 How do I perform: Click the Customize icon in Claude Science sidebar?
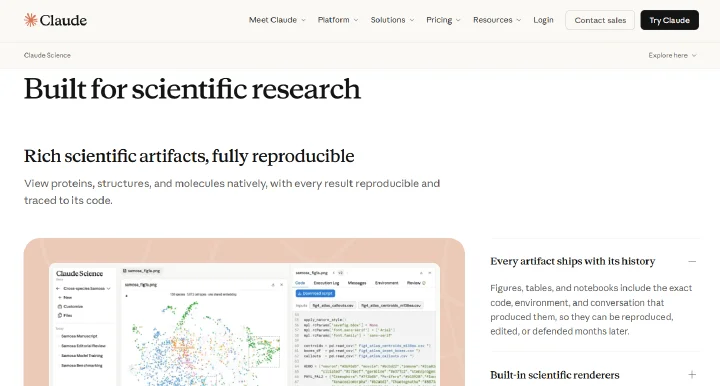click(60, 306)
